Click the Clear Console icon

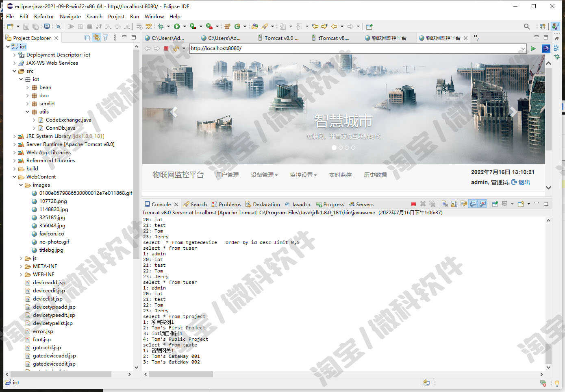tap(445, 204)
